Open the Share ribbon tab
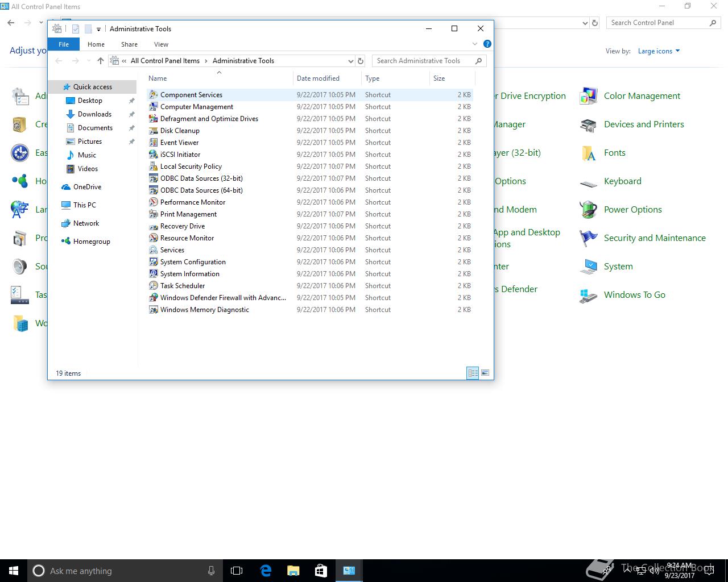 129,44
